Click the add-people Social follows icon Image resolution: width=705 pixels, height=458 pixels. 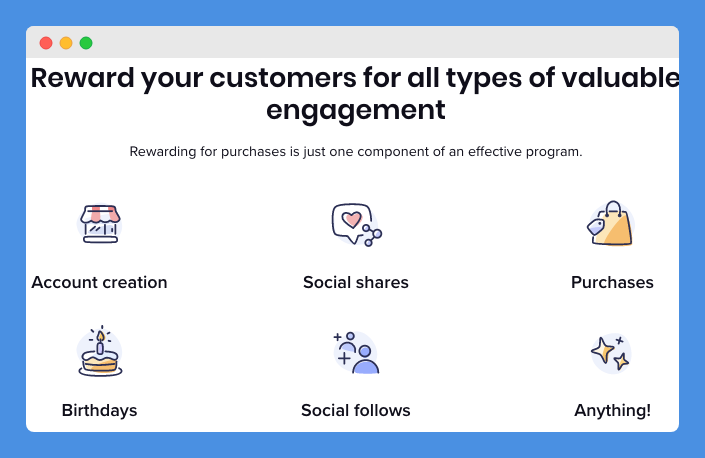click(x=356, y=353)
